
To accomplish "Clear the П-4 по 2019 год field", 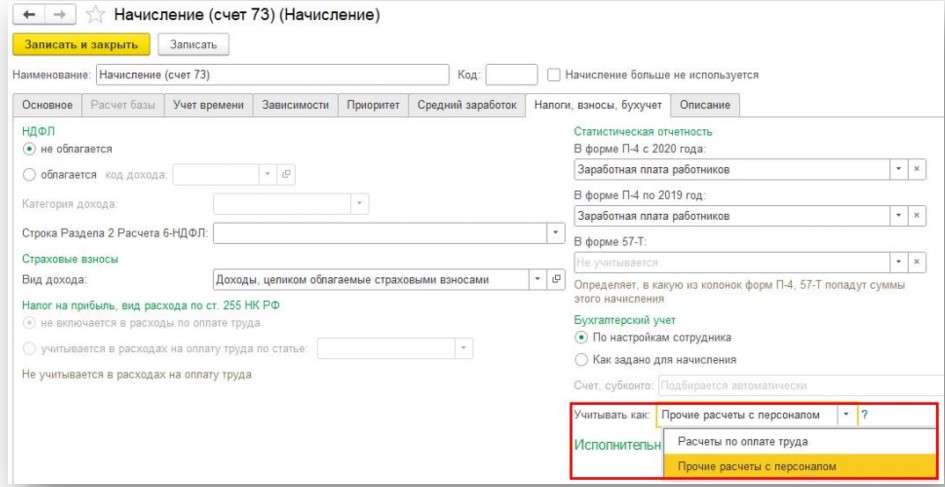I will pyautogui.click(x=917, y=216).
